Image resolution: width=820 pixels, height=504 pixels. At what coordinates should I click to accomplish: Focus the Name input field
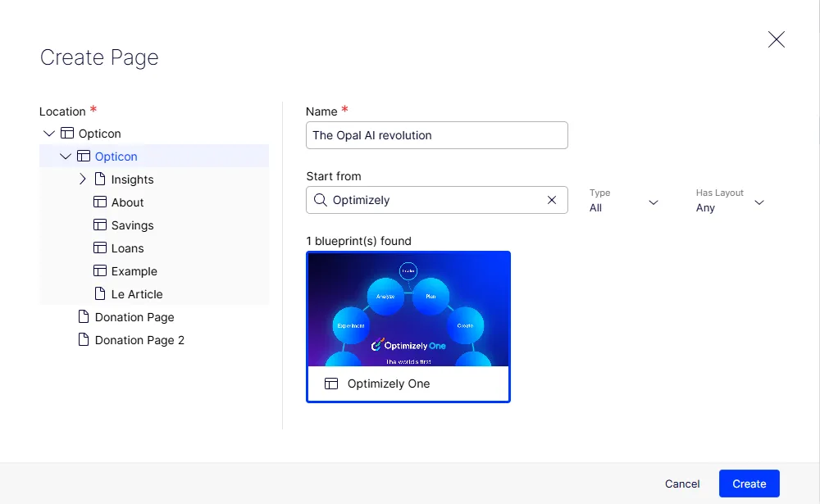click(x=437, y=135)
